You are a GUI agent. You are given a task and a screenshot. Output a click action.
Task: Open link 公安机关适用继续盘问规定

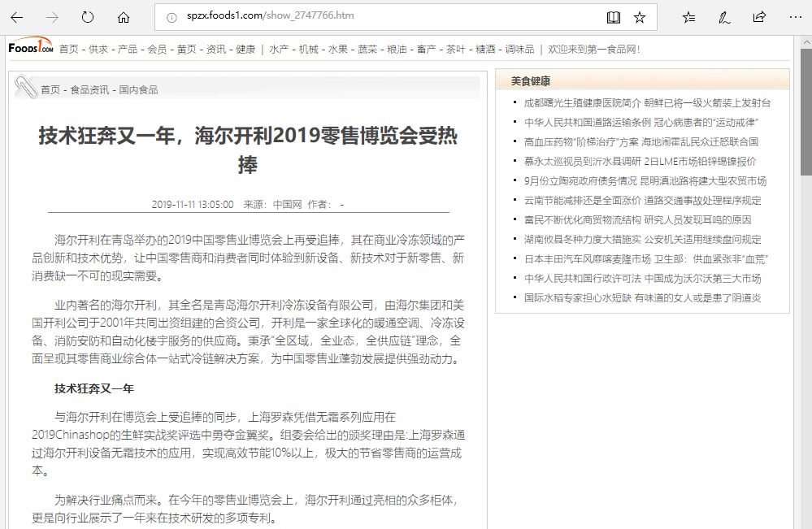(x=703, y=240)
